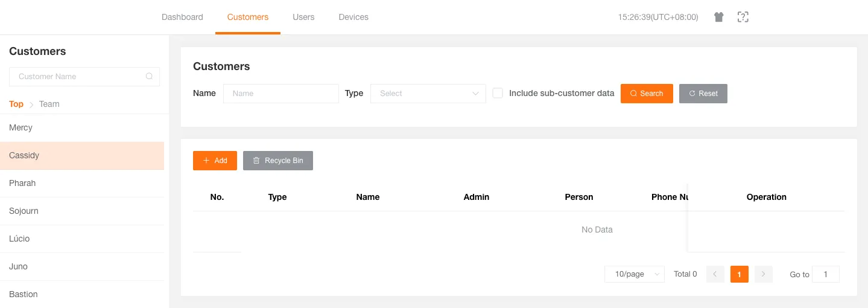
Task: Add a new customer
Action: tap(215, 161)
